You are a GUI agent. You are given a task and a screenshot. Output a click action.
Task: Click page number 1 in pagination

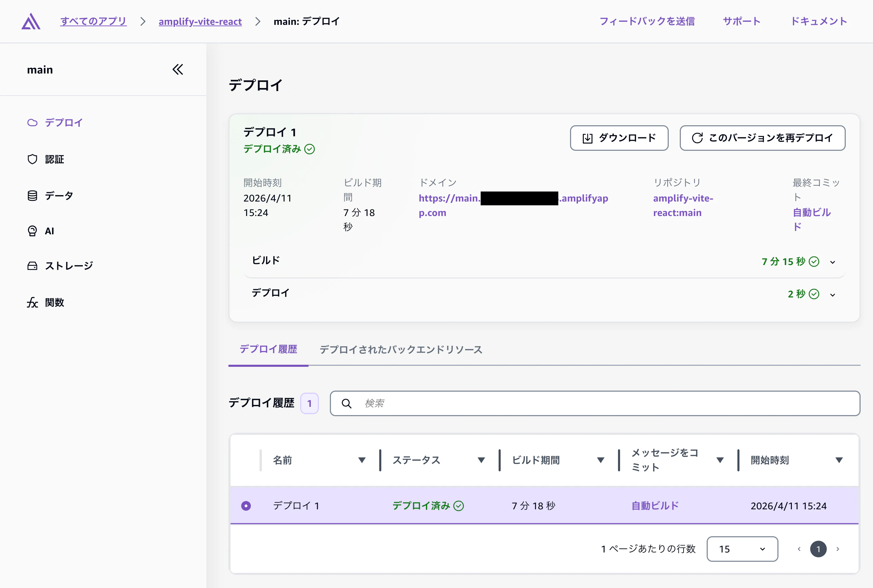tap(818, 549)
